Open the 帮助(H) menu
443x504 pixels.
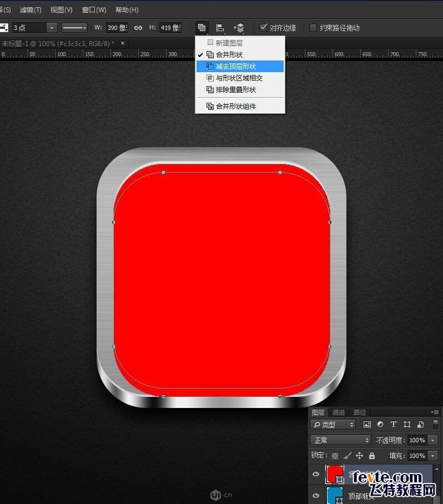(x=127, y=10)
